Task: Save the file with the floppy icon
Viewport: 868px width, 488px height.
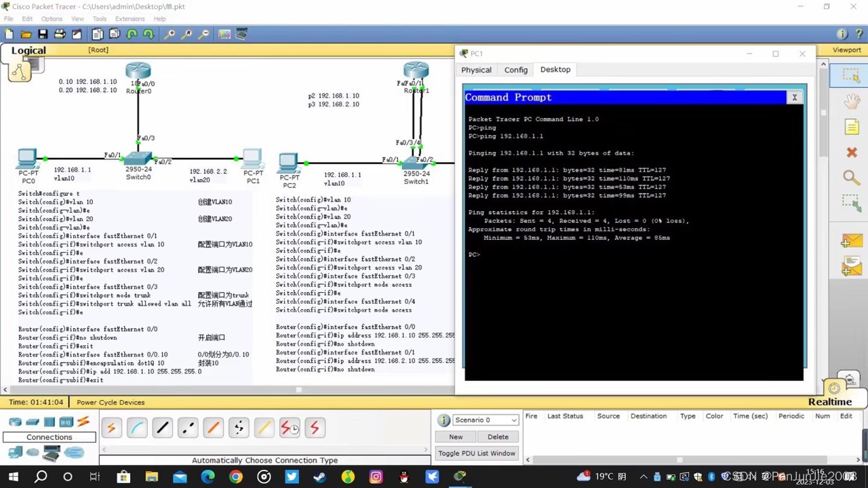Action: pyautogui.click(x=43, y=34)
